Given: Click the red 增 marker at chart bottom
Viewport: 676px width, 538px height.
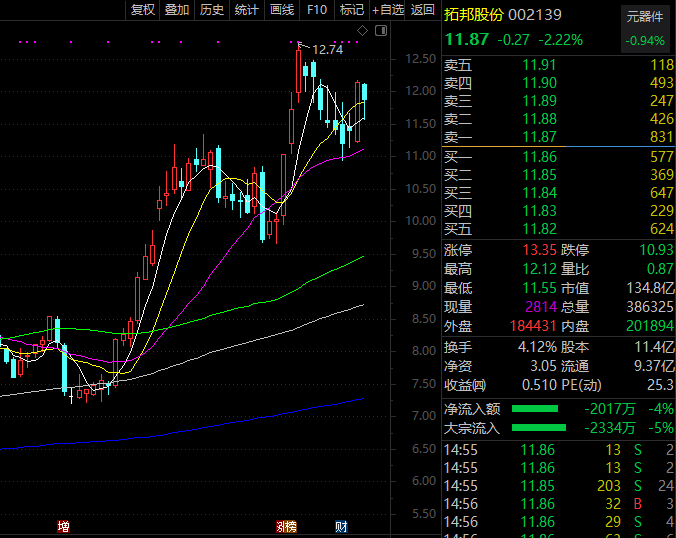Looking at the screenshot, I should pos(63,526).
